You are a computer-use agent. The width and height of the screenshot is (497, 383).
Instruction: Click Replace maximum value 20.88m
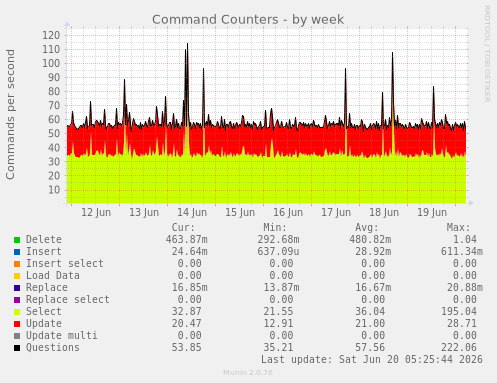pos(465,287)
